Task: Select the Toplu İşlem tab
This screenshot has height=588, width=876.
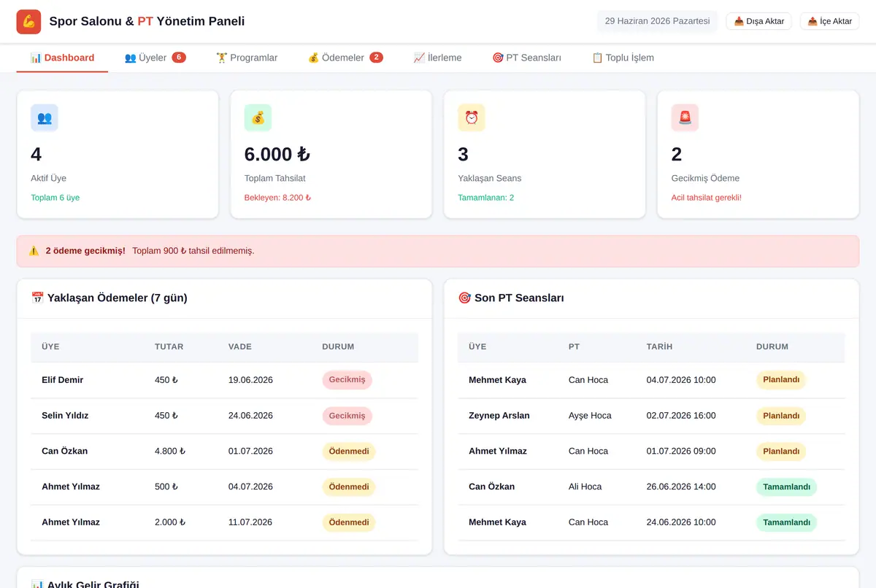Action: tap(623, 58)
